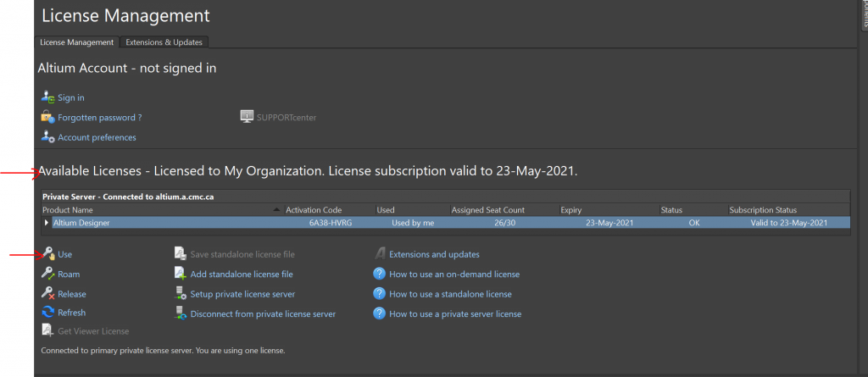The image size is (868, 377).
Task: Sort by the Product Name column header
Action: [162, 210]
